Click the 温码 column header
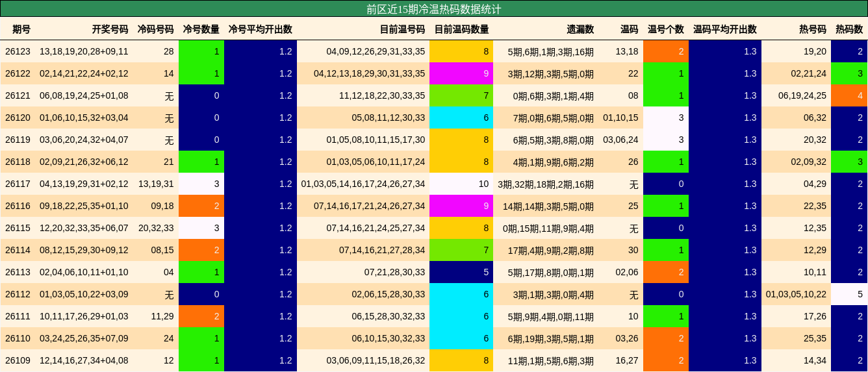Screen dimensions: 868x372 point(629,29)
